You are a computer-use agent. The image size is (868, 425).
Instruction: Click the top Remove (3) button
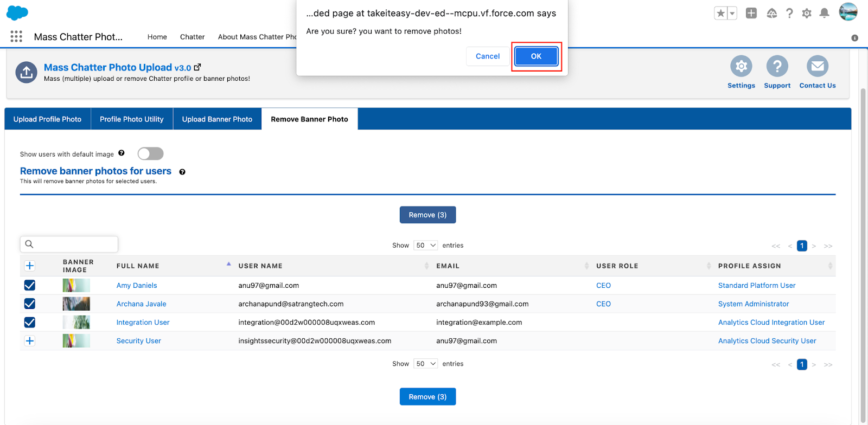[427, 215]
